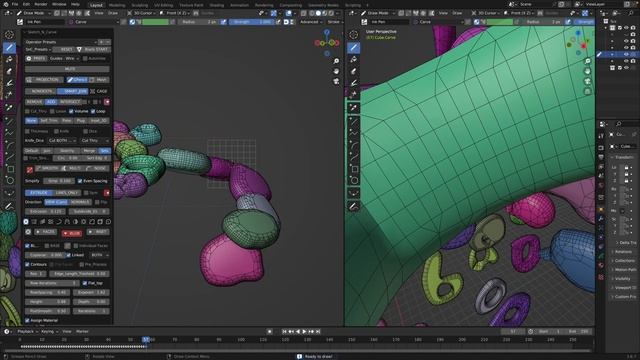Image resolution: width=640 pixels, height=360 pixels.
Task: Open the Playback dropdown in the timeline
Action: pos(27,331)
